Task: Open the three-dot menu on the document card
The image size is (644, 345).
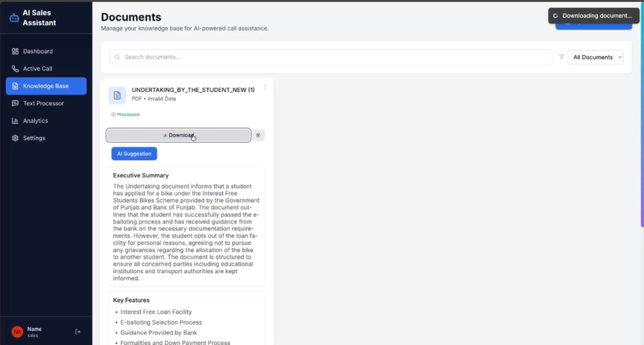Action: point(265,87)
